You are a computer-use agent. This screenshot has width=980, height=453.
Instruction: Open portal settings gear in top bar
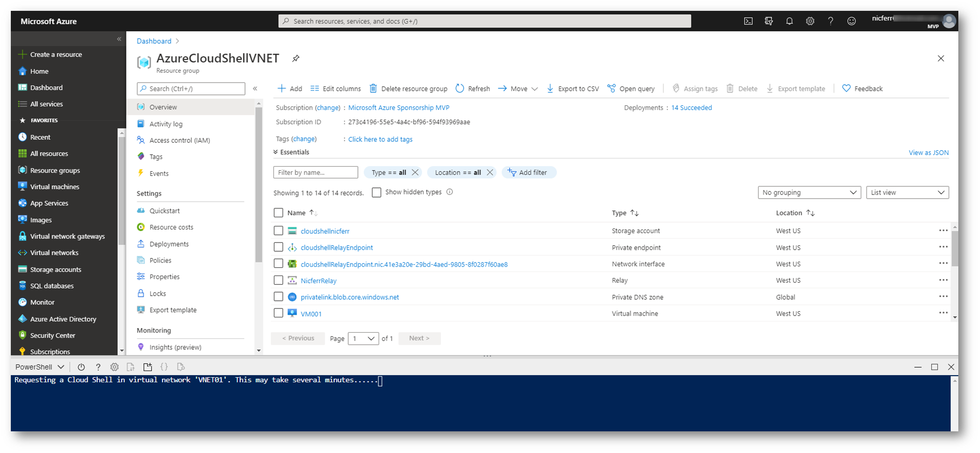(810, 21)
